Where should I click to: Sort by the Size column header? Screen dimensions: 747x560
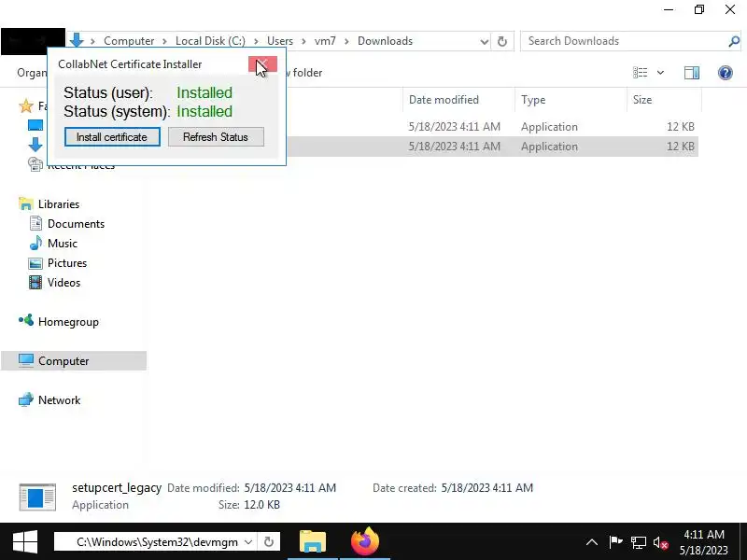click(642, 100)
